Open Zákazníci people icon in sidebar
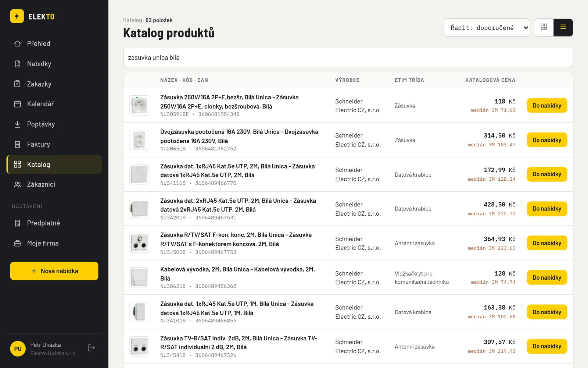Screen dimensions: 588x368 click(x=17, y=184)
